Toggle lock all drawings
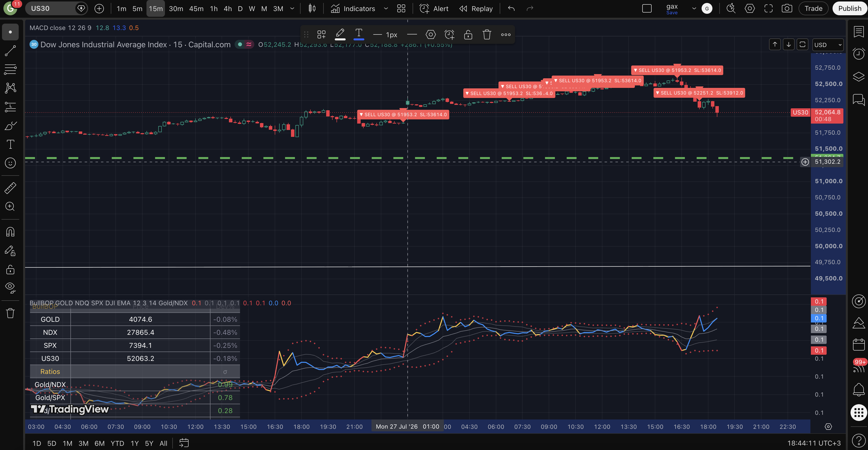This screenshot has width=868, height=450. [10, 269]
